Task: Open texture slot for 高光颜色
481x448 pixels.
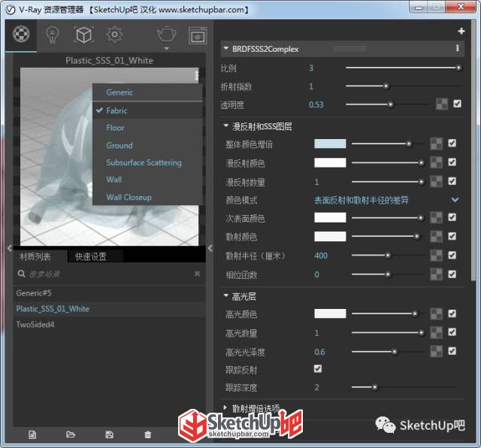Action: [x=436, y=313]
